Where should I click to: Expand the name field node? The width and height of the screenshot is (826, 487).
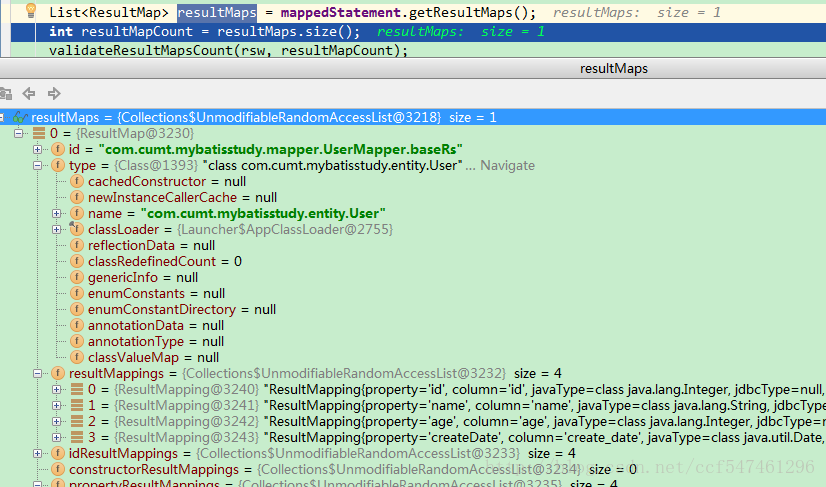click(56, 213)
